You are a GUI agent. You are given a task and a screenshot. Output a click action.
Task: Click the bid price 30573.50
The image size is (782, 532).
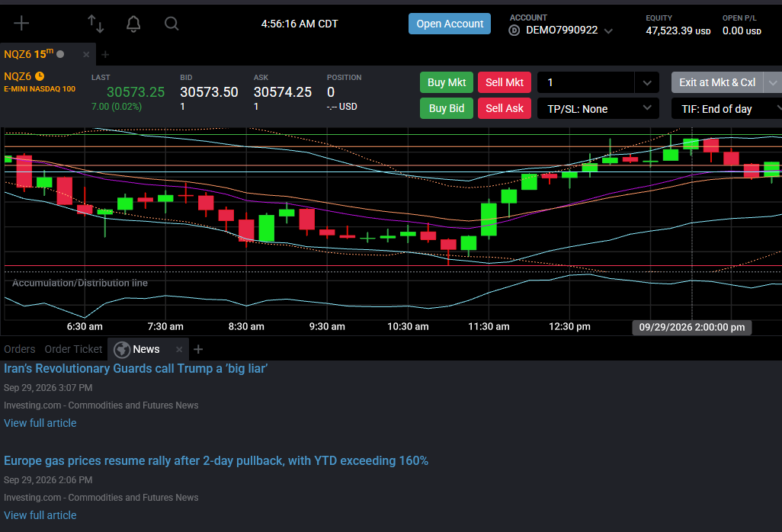pos(209,92)
